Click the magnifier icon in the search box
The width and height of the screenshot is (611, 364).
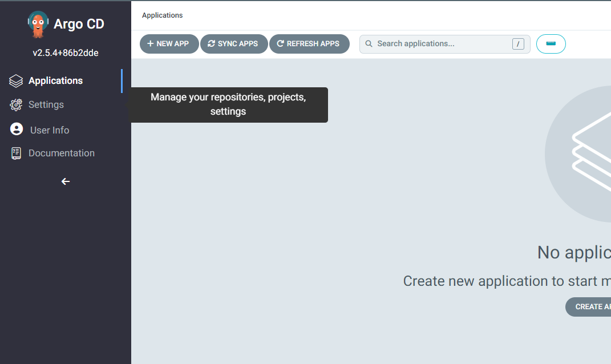(x=369, y=44)
